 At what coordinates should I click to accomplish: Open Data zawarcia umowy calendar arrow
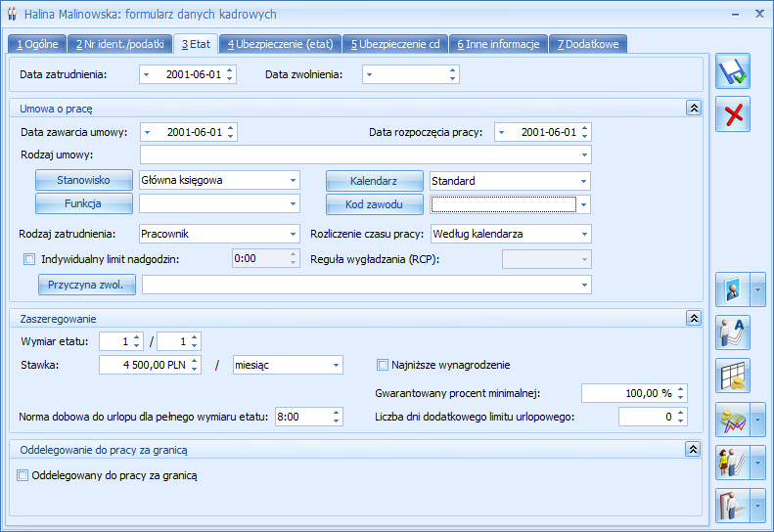(x=147, y=132)
